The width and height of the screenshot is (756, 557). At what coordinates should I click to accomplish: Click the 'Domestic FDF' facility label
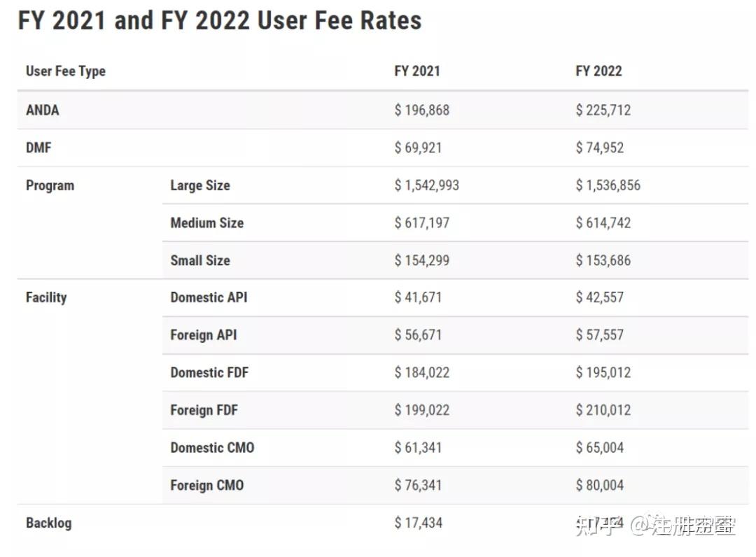(209, 372)
